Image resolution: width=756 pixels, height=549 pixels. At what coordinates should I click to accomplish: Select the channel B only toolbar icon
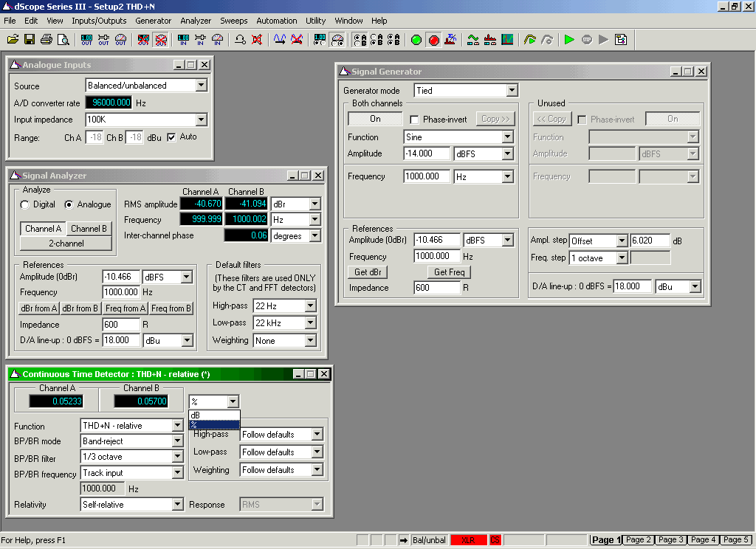point(377,40)
